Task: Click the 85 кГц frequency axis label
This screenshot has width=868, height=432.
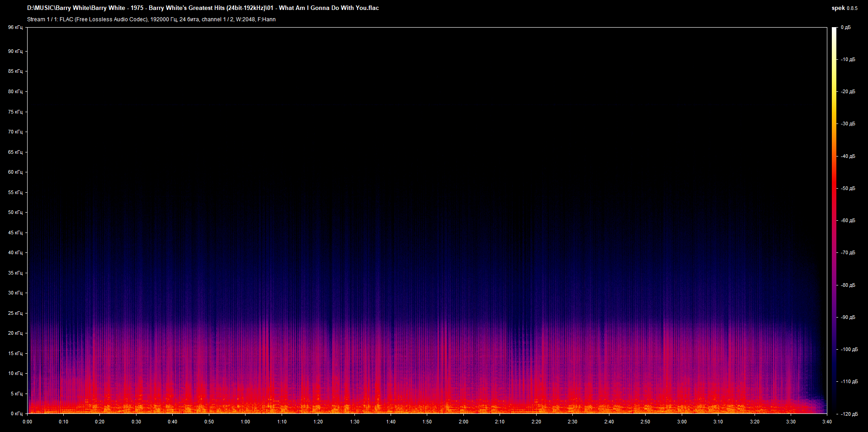Action: [15, 71]
